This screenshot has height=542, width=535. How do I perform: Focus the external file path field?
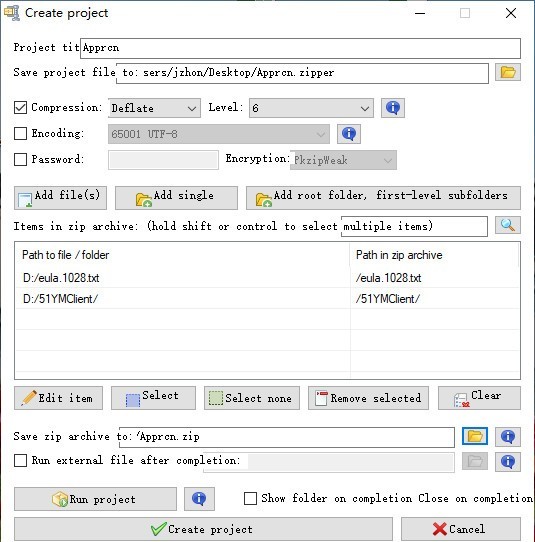coord(329,462)
